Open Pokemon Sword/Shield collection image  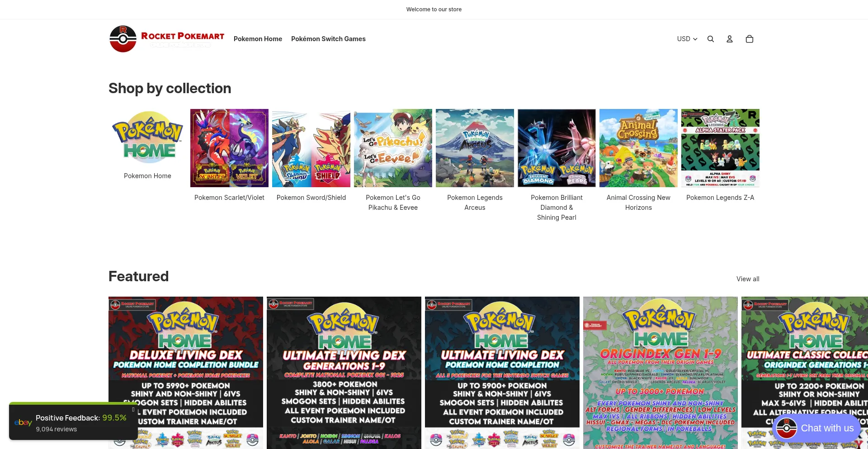(311, 148)
